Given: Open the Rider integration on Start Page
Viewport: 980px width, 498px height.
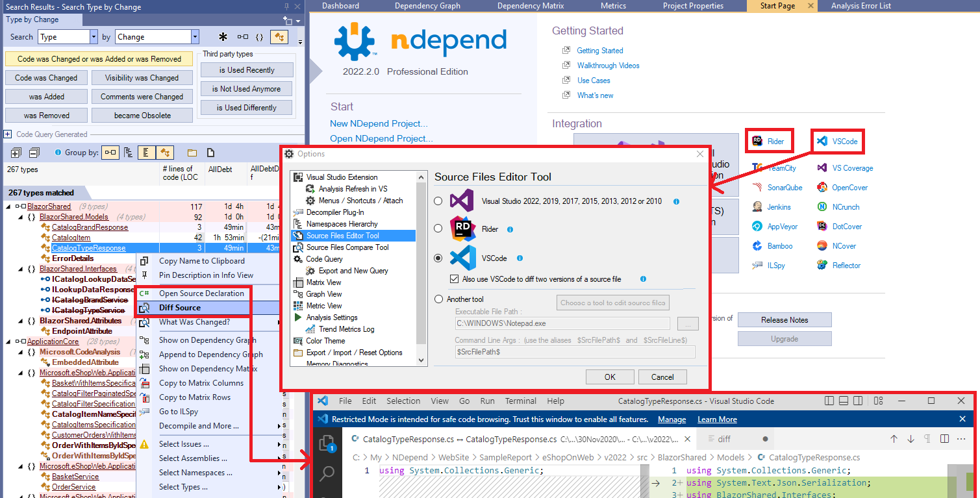Looking at the screenshot, I should point(769,141).
